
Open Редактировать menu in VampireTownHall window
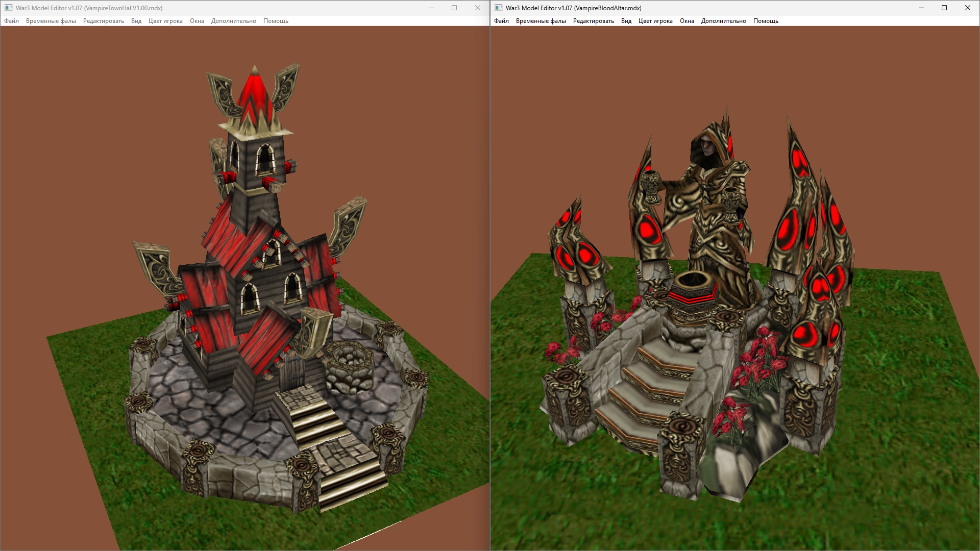coord(104,21)
